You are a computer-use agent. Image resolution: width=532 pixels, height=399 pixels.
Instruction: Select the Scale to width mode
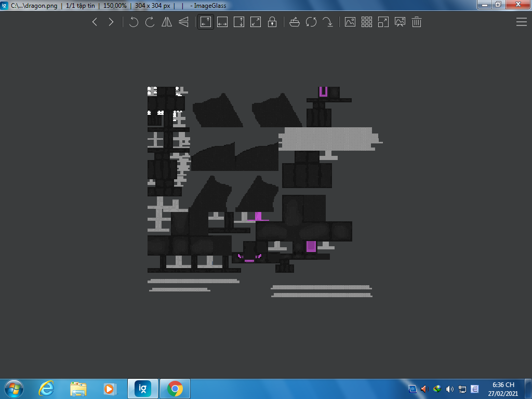(x=222, y=22)
